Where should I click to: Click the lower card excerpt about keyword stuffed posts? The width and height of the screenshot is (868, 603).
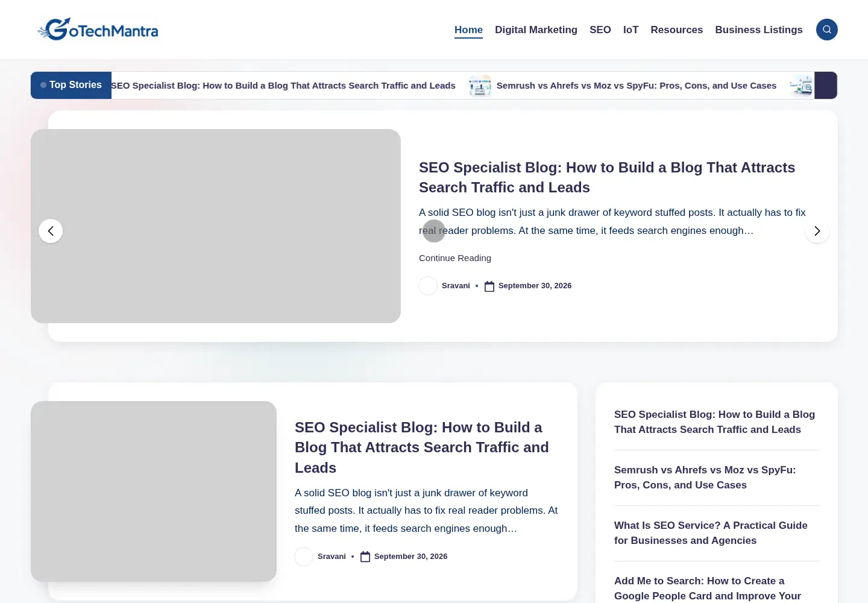426,511
